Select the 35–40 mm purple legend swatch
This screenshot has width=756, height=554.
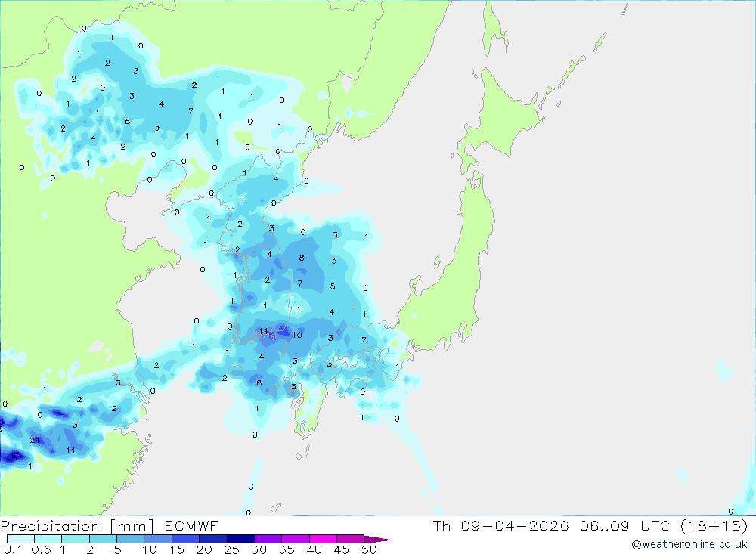click(x=295, y=539)
